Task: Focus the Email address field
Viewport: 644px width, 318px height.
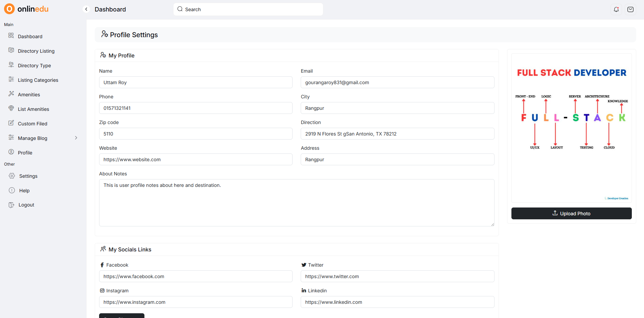Action: pyautogui.click(x=397, y=82)
